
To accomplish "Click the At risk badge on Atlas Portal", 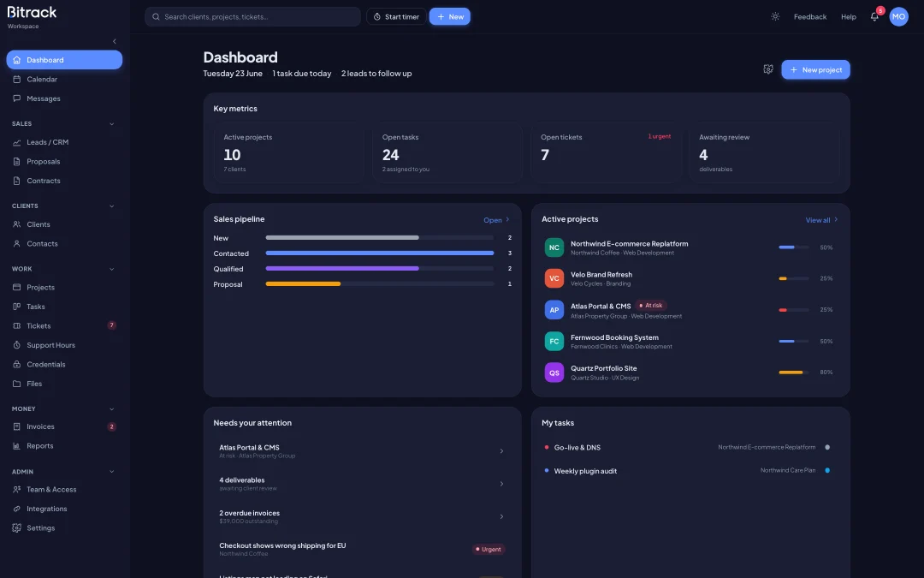I will [650, 306].
